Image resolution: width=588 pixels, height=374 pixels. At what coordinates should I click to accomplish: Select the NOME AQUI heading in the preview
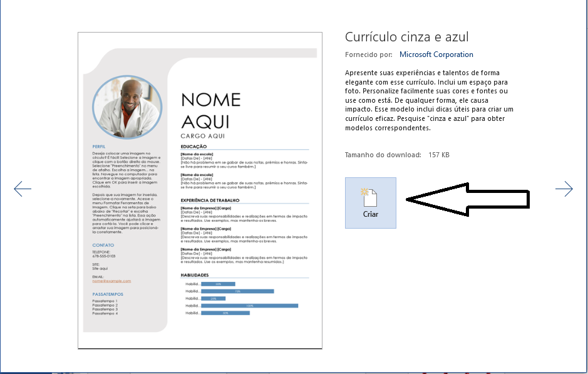pos(210,110)
